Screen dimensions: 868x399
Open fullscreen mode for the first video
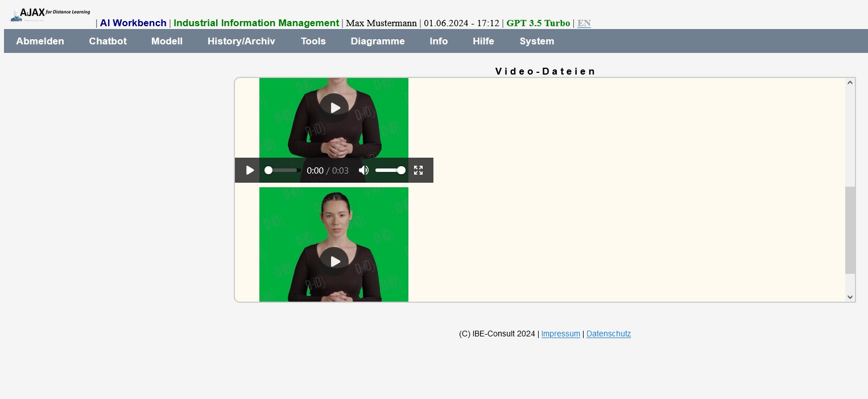coord(418,170)
